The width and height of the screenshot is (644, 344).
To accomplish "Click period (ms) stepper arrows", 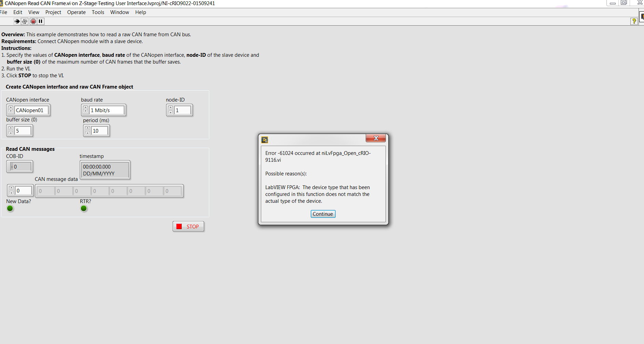I will pyautogui.click(x=88, y=130).
